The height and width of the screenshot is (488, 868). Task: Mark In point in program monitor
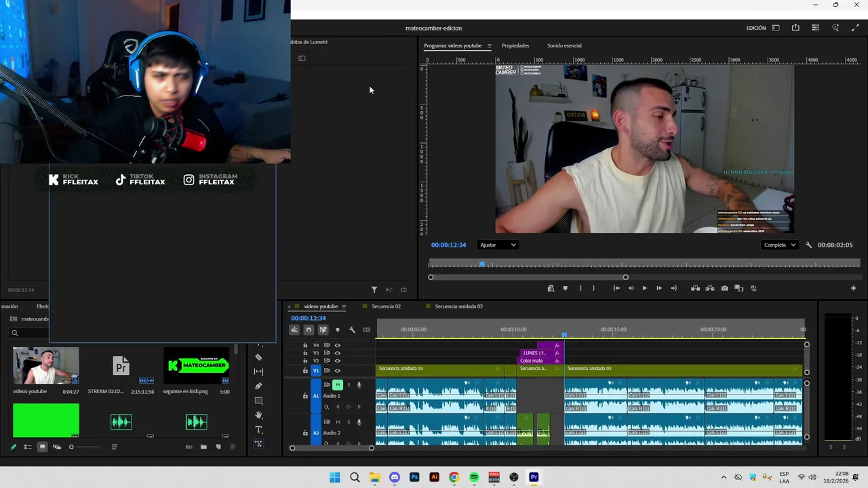580,289
